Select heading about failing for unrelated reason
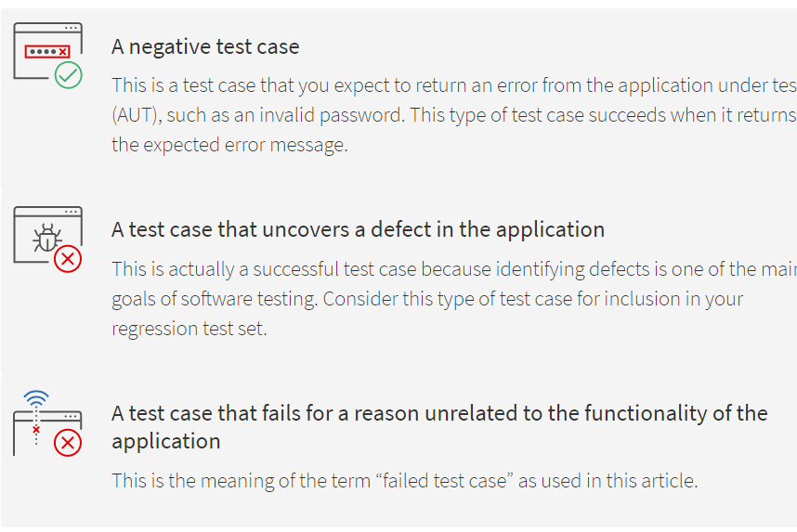 [439, 427]
